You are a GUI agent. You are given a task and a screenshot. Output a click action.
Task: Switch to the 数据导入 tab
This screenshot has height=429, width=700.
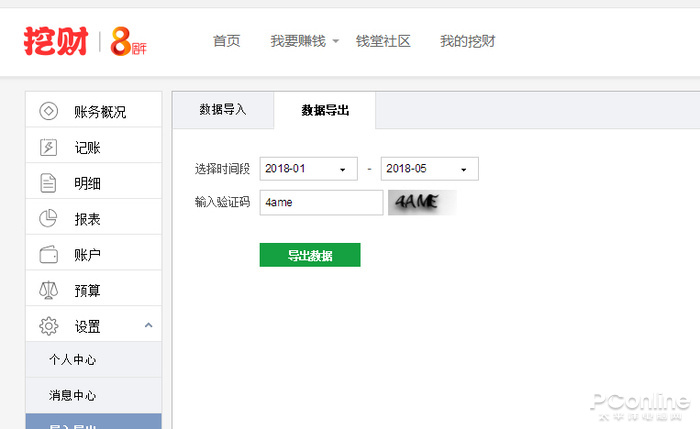point(222,110)
